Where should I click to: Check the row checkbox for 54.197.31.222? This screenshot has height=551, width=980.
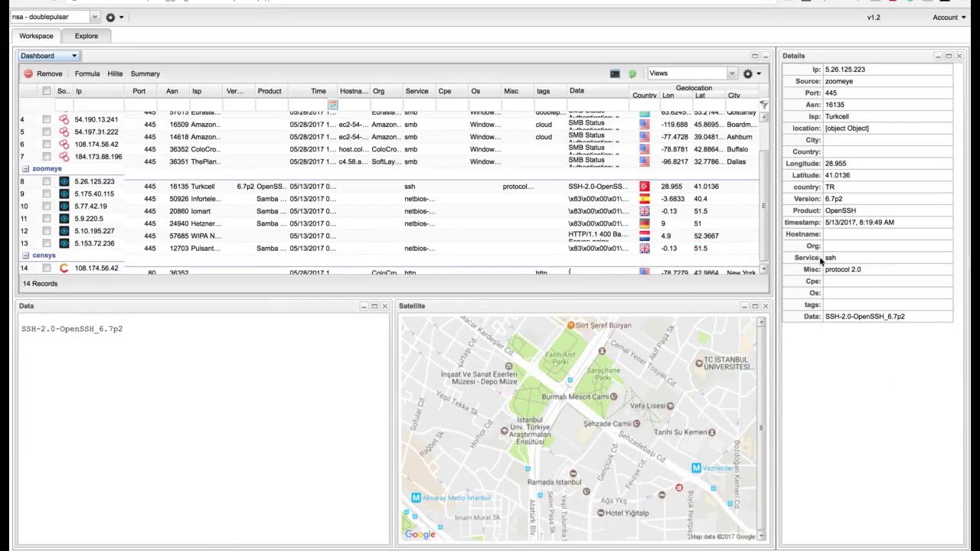click(47, 132)
